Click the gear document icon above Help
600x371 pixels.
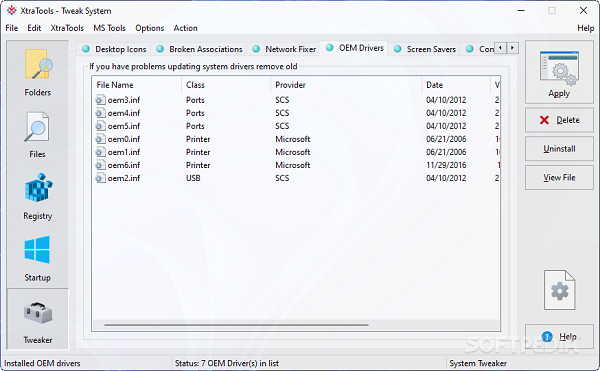pyautogui.click(x=559, y=290)
